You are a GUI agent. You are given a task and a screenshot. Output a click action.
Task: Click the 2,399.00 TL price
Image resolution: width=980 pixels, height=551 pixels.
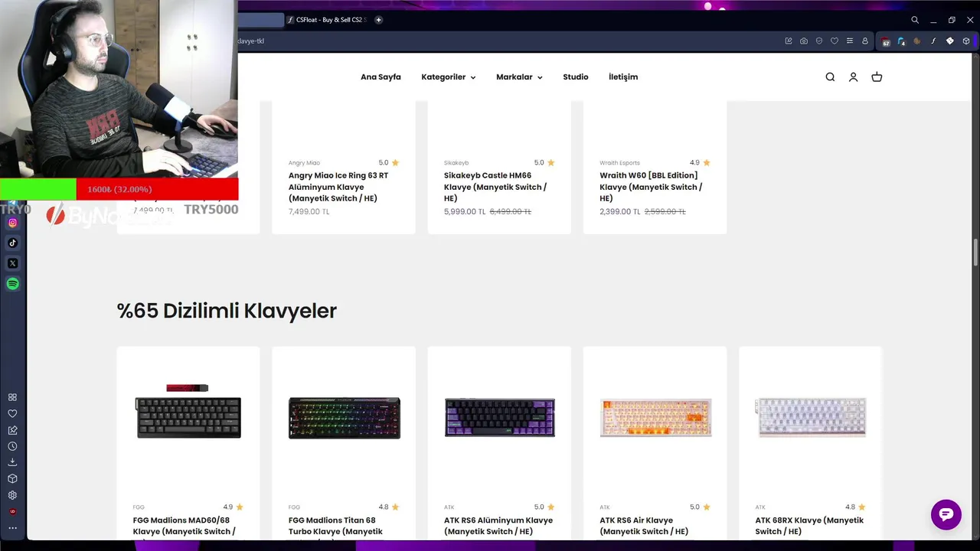(620, 212)
